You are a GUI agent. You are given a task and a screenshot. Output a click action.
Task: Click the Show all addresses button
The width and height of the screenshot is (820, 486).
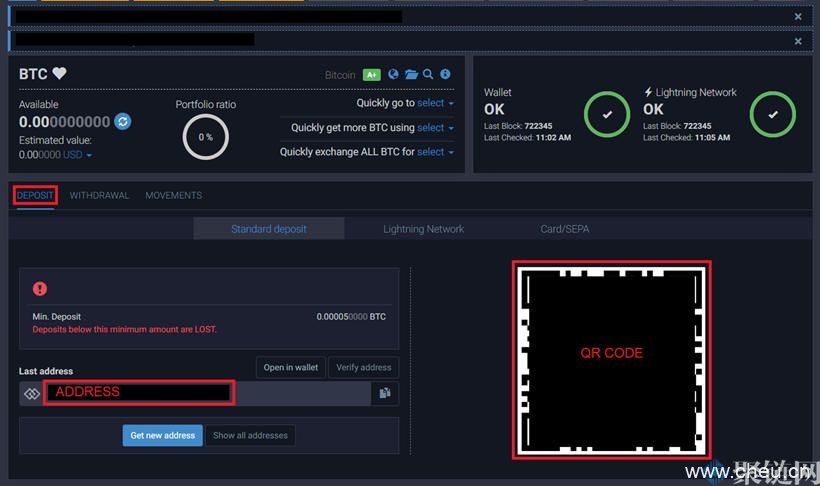point(250,435)
